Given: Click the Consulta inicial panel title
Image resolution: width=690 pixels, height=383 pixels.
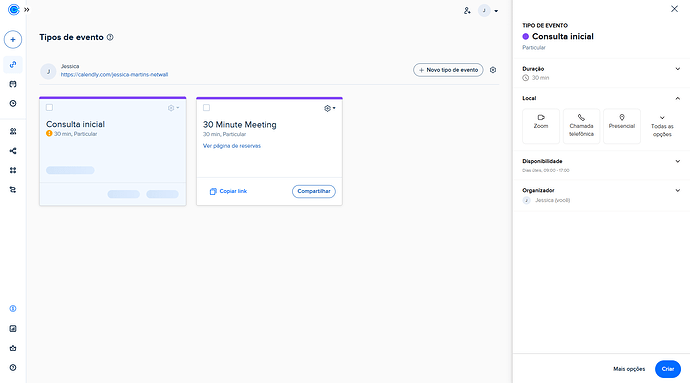Looking at the screenshot, I should point(563,37).
